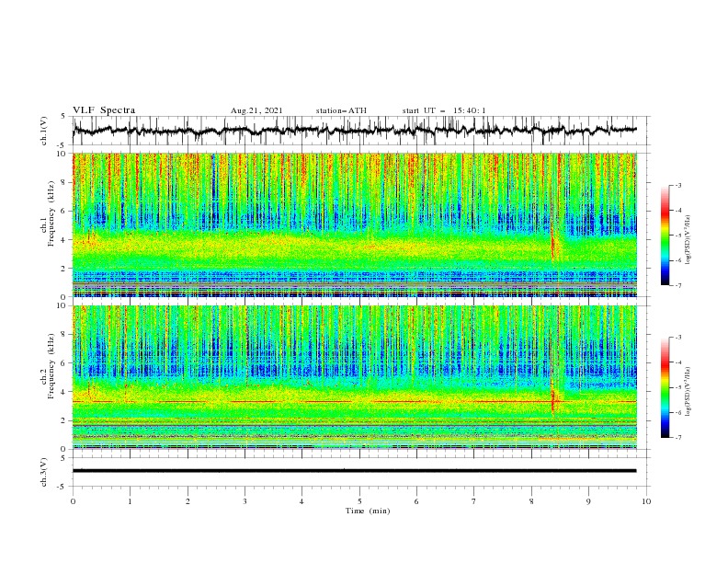Click the time axis tick label "3"

[245, 501]
